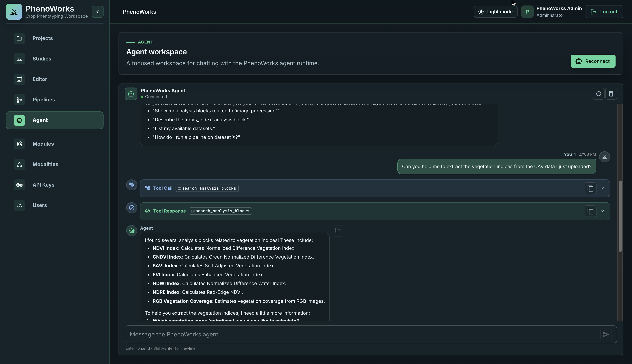The image size is (632, 364).
Task: Delete the chat with the trash icon
Action: tap(611, 94)
